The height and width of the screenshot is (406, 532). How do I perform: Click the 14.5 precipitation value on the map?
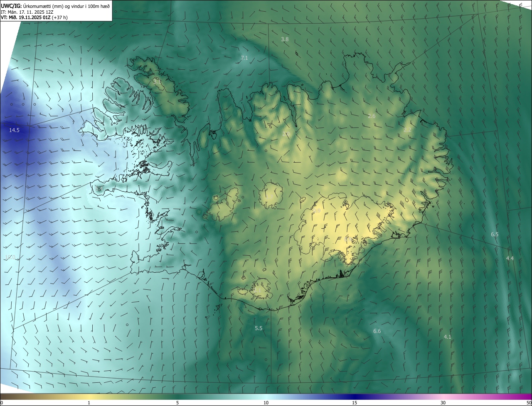tap(14, 130)
